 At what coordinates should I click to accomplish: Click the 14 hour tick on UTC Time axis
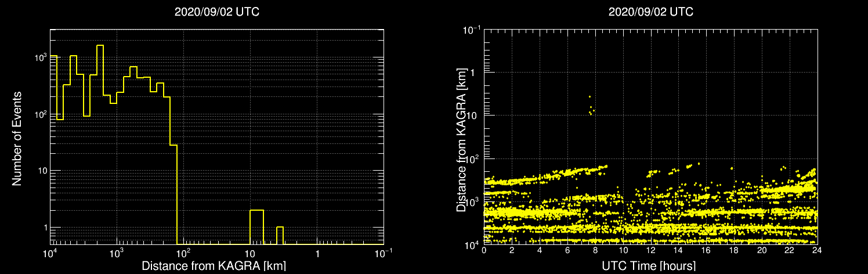(x=678, y=250)
